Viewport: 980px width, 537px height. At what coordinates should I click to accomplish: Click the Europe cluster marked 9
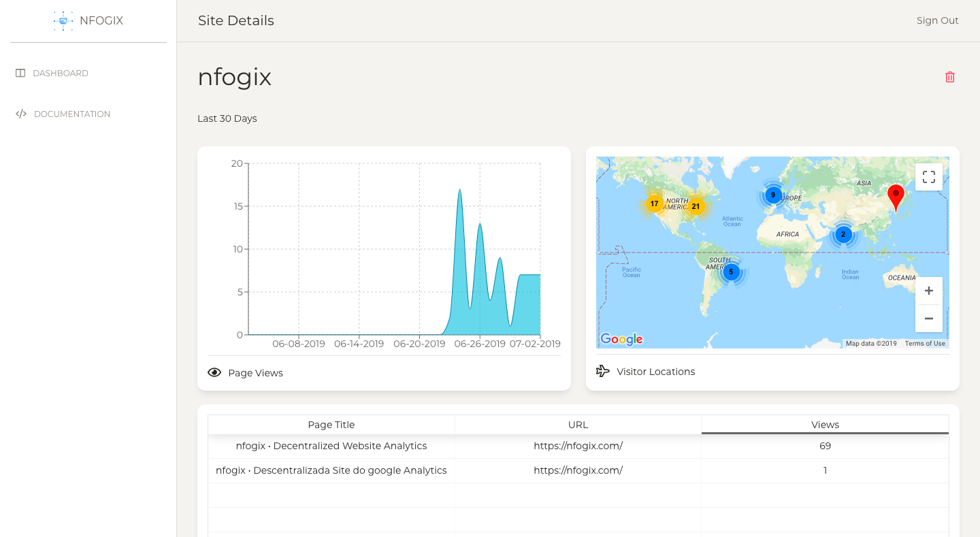(x=772, y=195)
